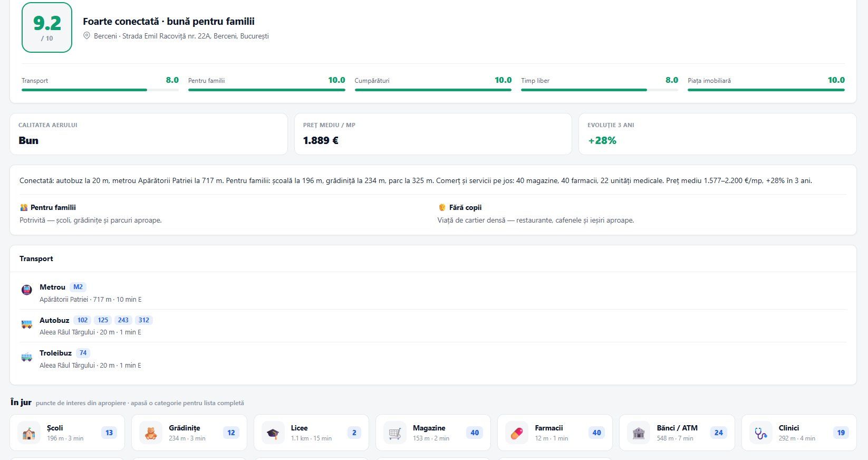Select the Școli school building icon
The image size is (868, 460).
29,433
